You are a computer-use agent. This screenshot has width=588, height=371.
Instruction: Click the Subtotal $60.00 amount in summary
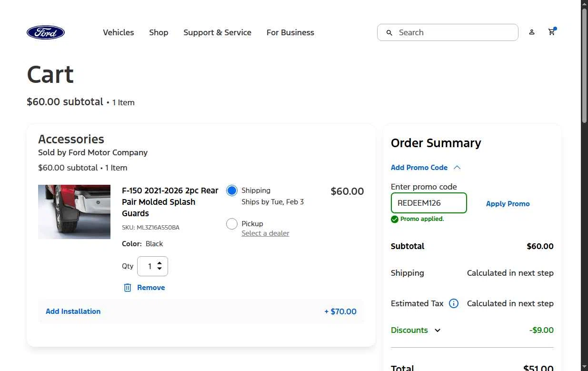(x=540, y=246)
